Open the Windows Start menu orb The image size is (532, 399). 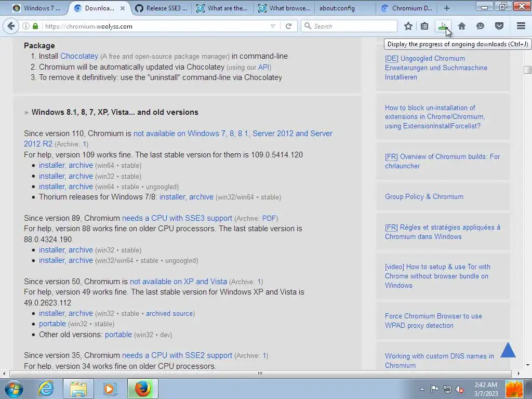click(x=14, y=389)
